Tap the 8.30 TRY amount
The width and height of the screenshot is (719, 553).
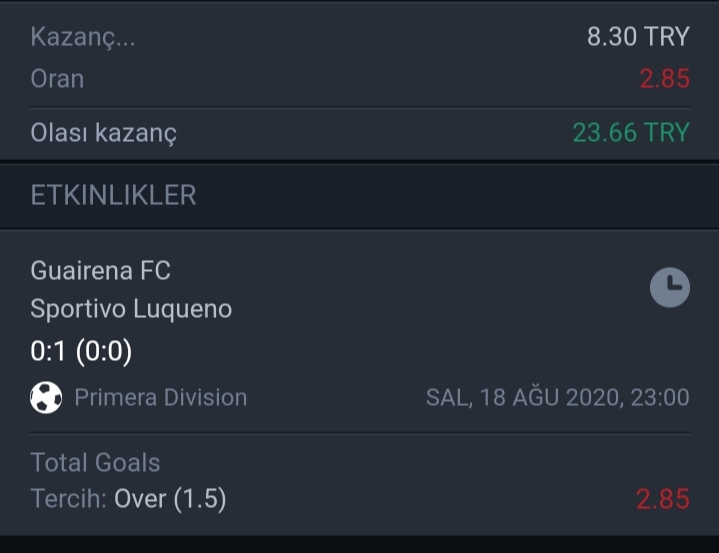click(x=638, y=37)
